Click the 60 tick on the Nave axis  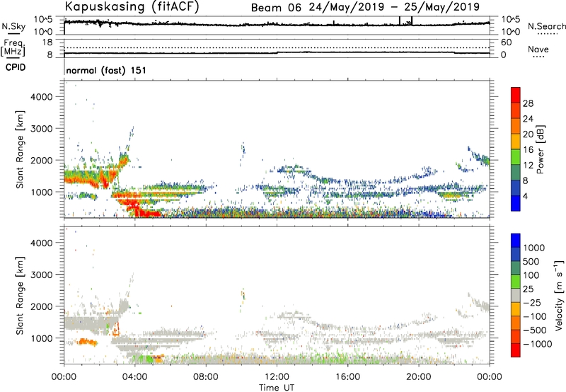[x=506, y=42]
